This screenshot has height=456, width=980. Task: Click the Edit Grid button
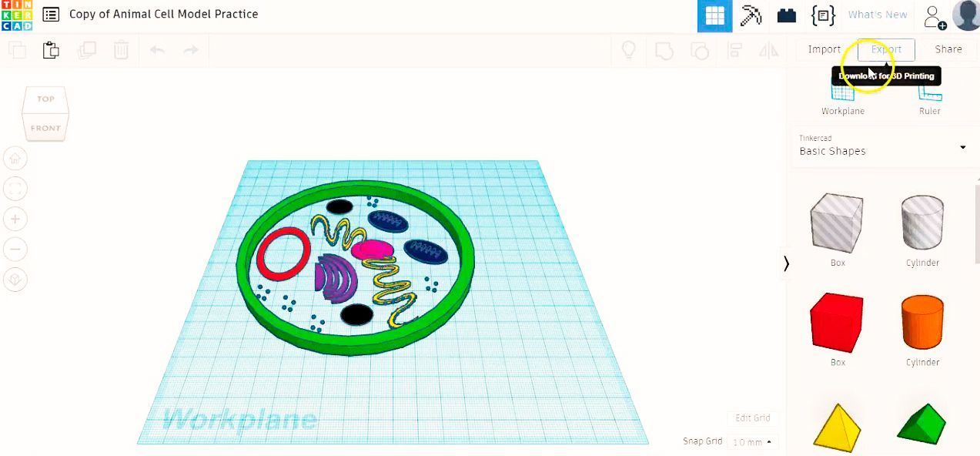tap(752, 417)
